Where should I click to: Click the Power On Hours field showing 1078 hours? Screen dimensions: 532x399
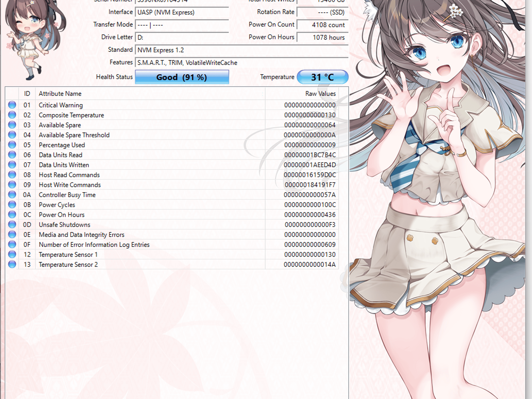[322, 37]
